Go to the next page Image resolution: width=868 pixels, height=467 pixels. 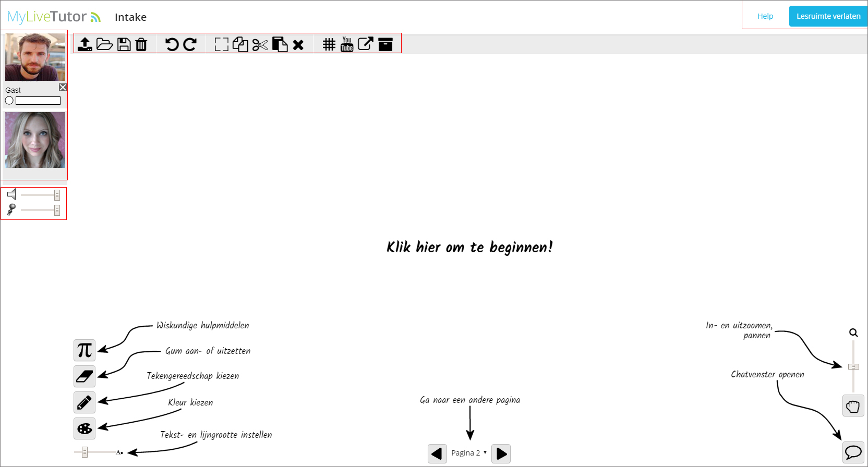[501, 453]
